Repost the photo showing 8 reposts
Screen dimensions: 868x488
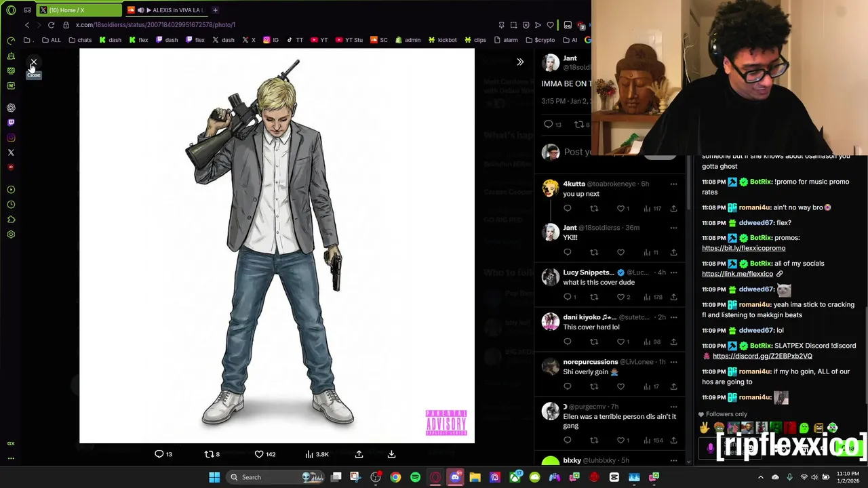pos(212,454)
